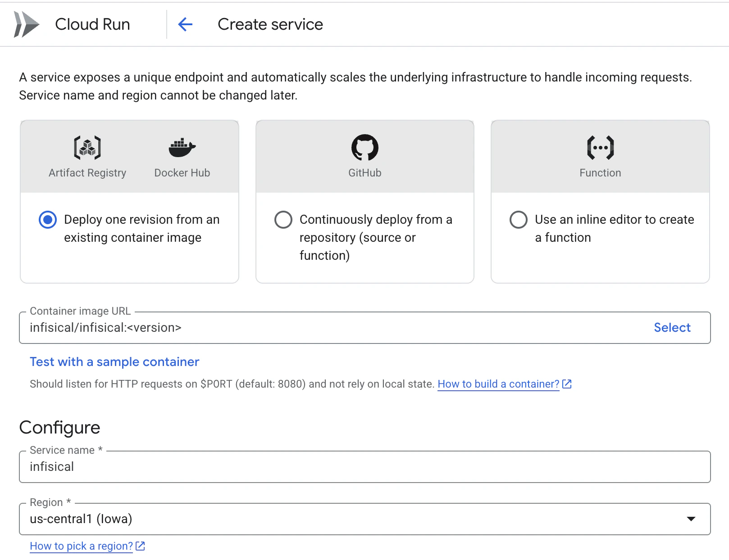Click the GitHub octocat icon
Viewport: 729px width, 560px height.
(365, 148)
